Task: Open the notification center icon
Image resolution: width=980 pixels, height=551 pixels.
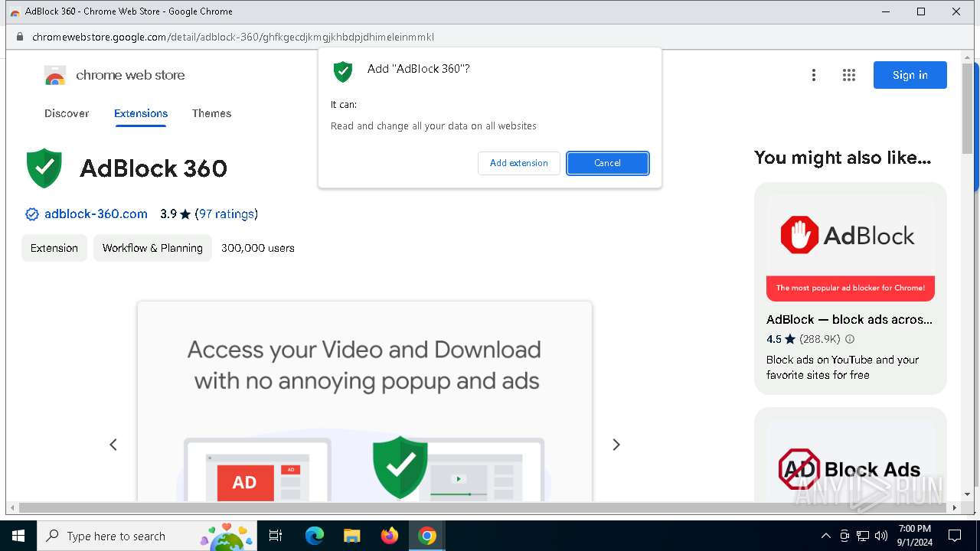Action: coord(955,536)
